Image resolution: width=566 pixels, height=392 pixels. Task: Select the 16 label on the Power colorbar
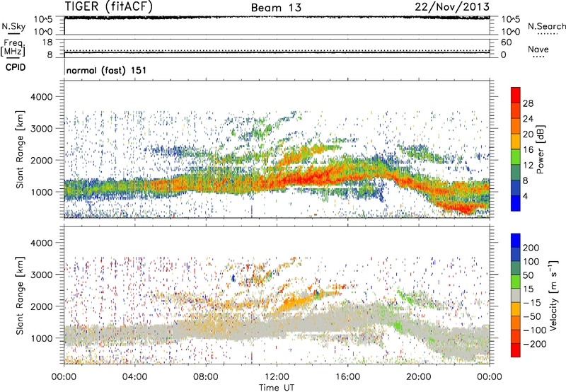(528, 150)
